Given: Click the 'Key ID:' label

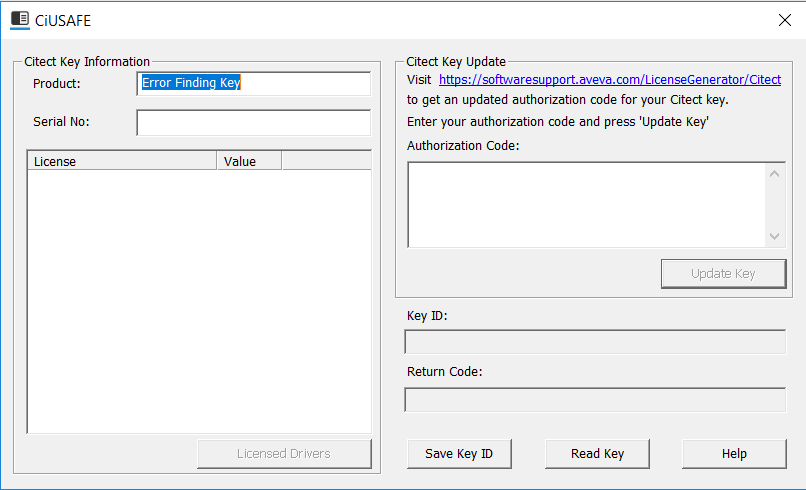Looking at the screenshot, I should point(427,316).
